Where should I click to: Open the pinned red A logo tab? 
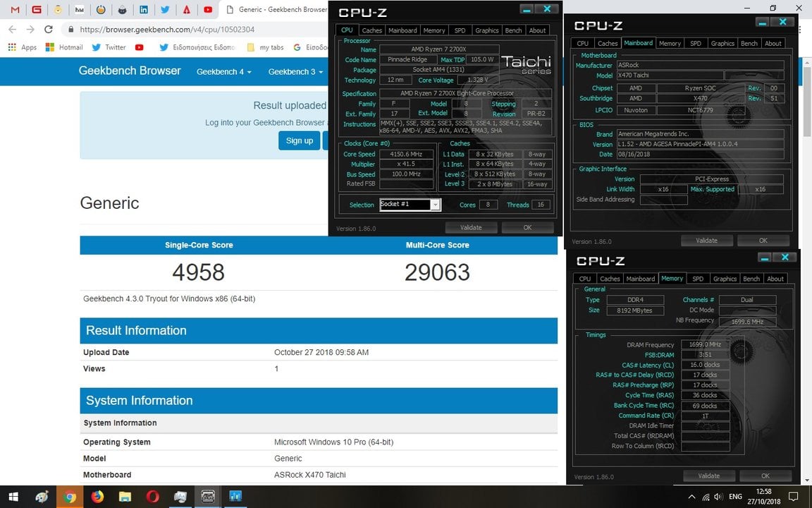click(186, 9)
